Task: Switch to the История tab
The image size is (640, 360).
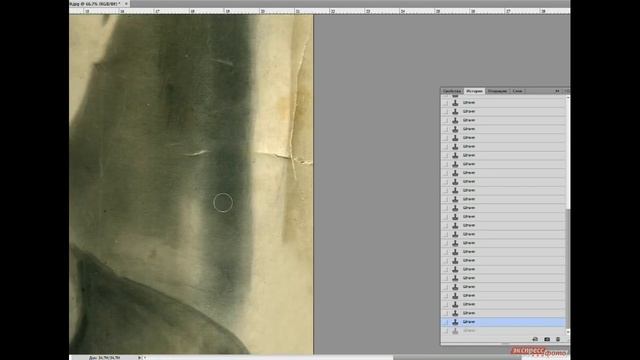Action: (x=474, y=91)
